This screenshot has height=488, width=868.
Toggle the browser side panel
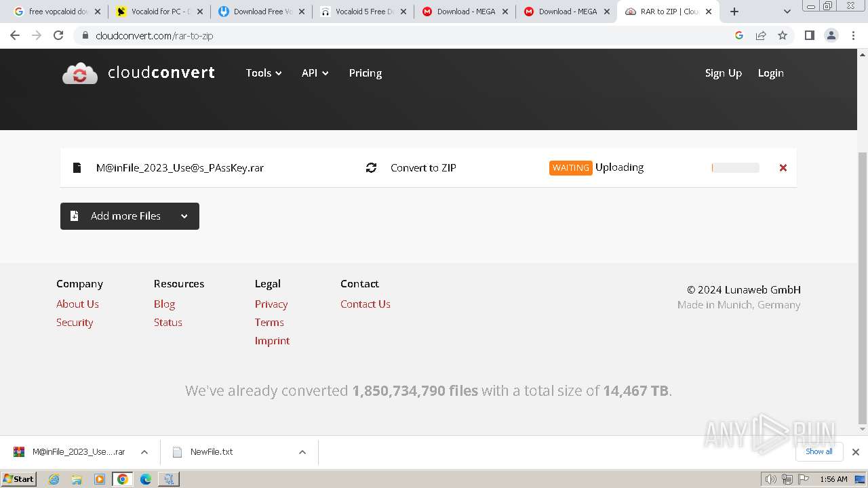pyautogui.click(x=809, y=35)
